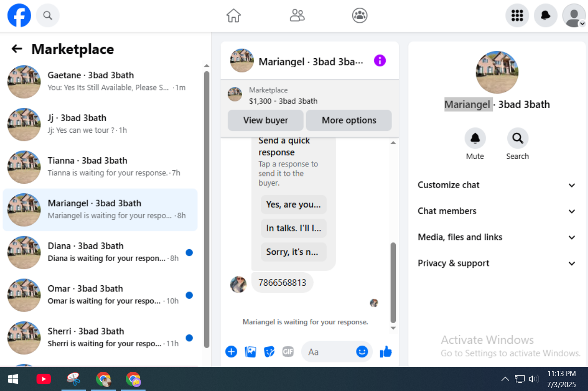Show hidden system tray icons arrow
The height and width of the screenshot is (391, 588).
pos(505,379)
